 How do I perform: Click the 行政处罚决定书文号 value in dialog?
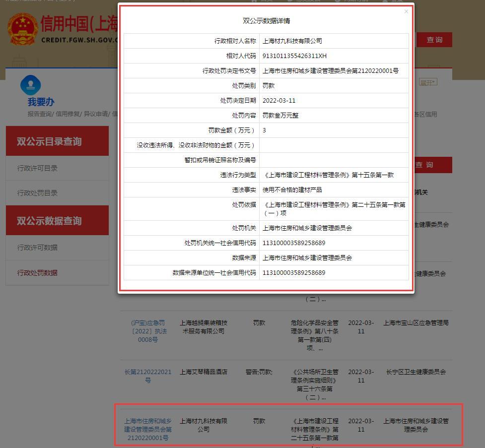[x=330, y=71]
